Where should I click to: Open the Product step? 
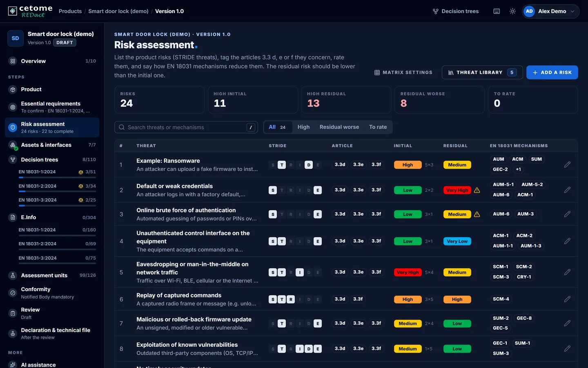[52, 89]
